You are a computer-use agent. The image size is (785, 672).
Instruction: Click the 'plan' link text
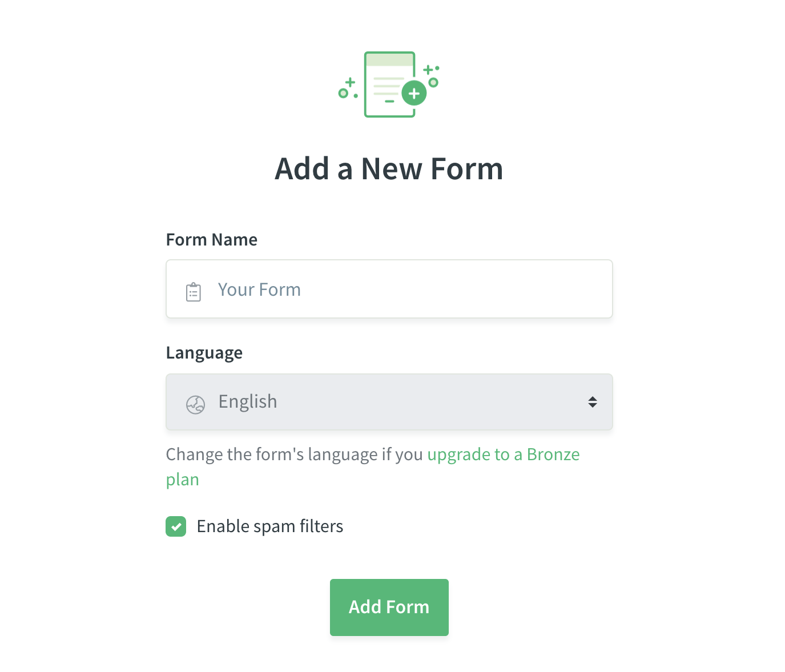tap(183, 480)
